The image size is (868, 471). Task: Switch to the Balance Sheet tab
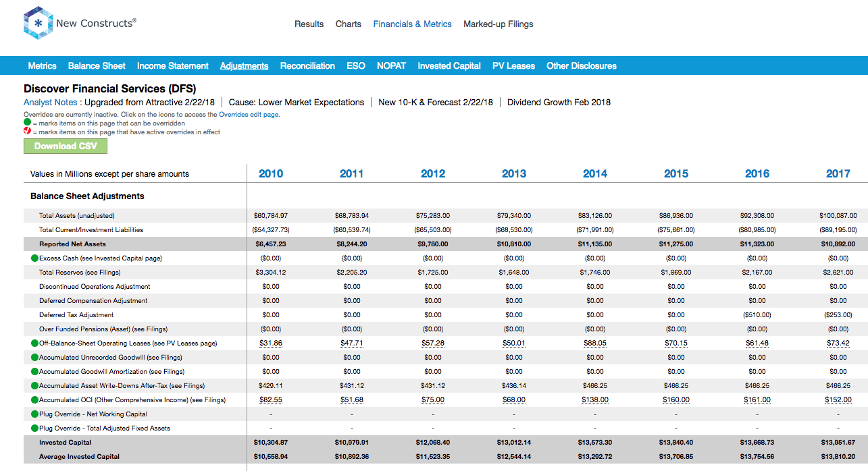[97, 65]
